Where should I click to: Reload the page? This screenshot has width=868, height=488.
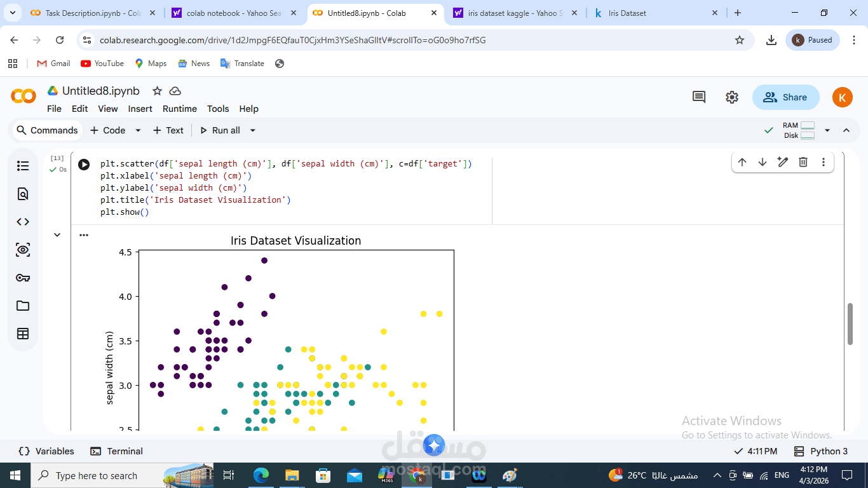point(60,40)
